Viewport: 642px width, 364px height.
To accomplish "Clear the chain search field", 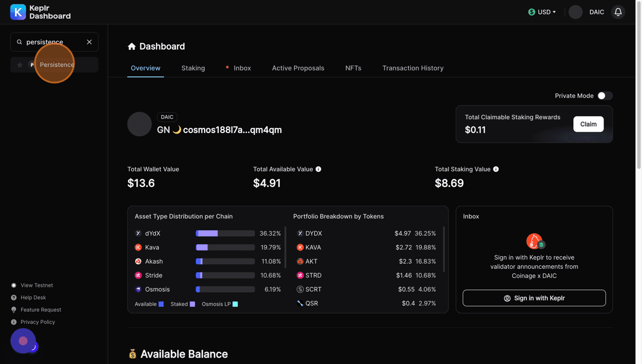I will click(x=89, y=42).
